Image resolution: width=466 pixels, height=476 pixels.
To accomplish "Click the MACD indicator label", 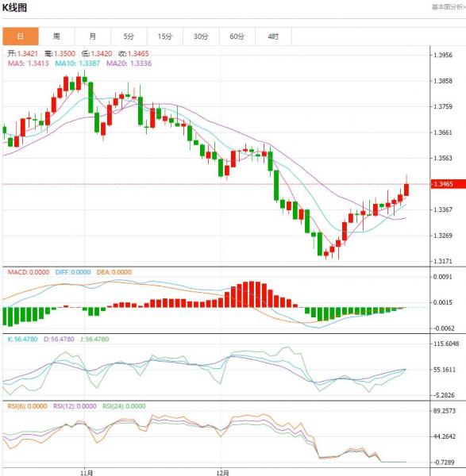I will coord(29,272).
